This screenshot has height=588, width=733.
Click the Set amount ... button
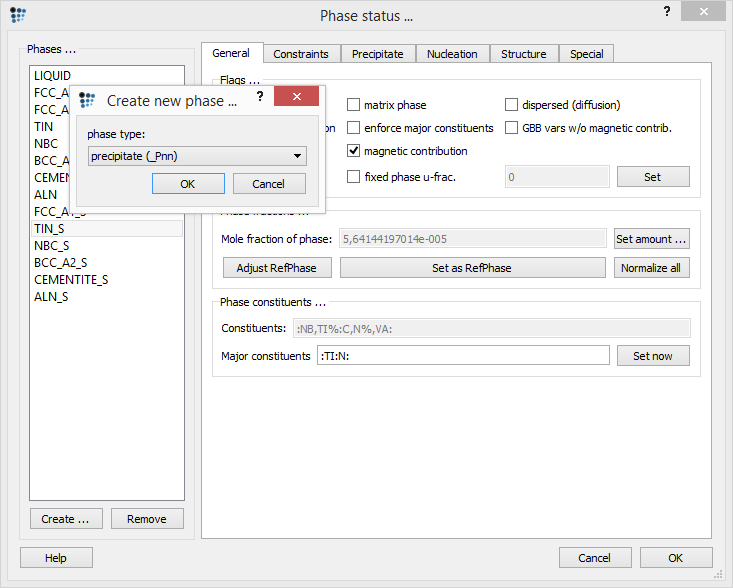(651, 239)
